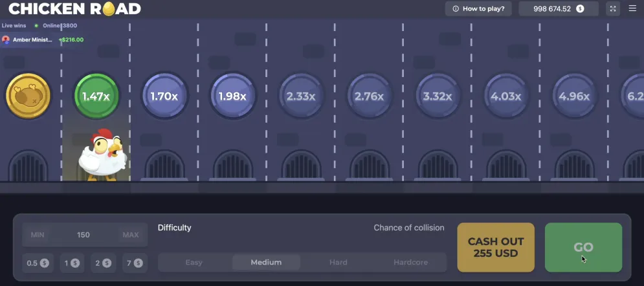Select Easy difficulty
The width and height of the screenshot is (644, 286).
pos(194,262)
